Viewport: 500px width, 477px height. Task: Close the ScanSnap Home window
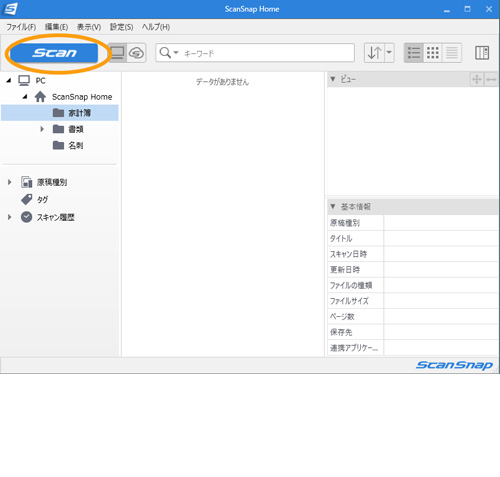[x=489, y=9]
